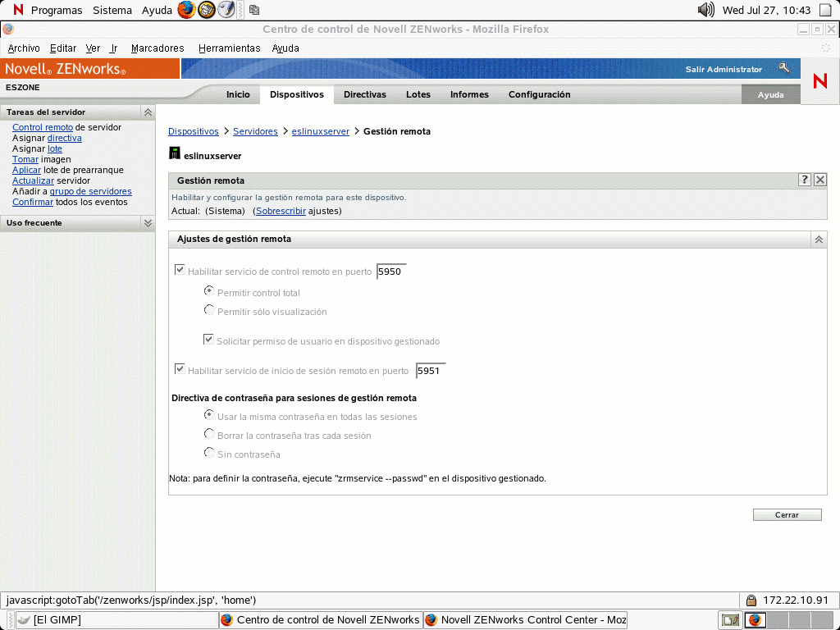Open the Marcadores menu
Screen dimensions: 840x630
tap(157, 48)
